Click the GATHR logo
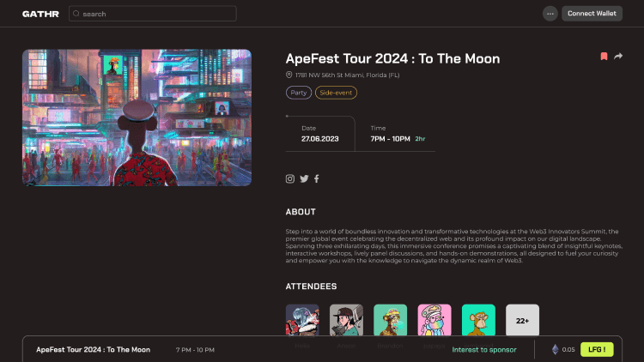 pyautogui.click(x=40, y=14)
